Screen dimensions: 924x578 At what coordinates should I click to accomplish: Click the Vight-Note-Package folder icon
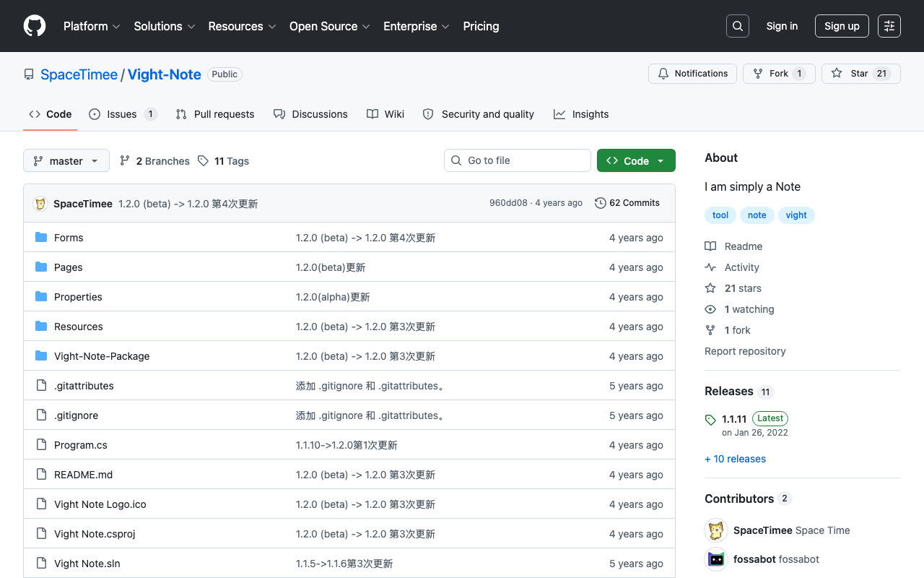(41, 356)
